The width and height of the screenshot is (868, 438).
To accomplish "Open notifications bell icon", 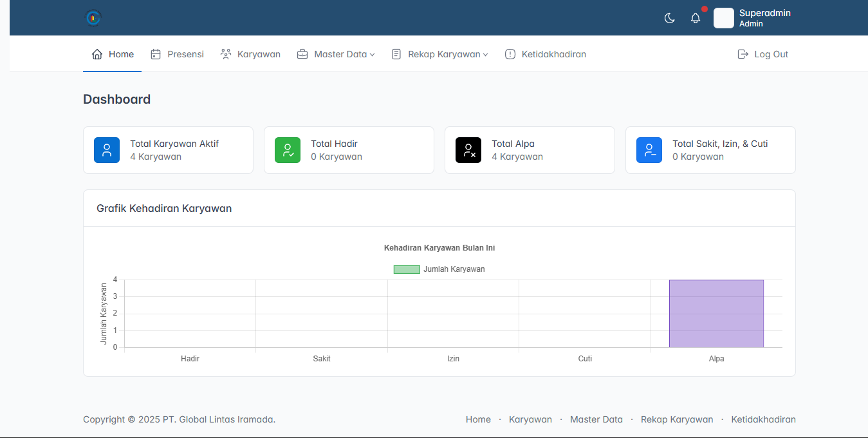I will [696, 18].
